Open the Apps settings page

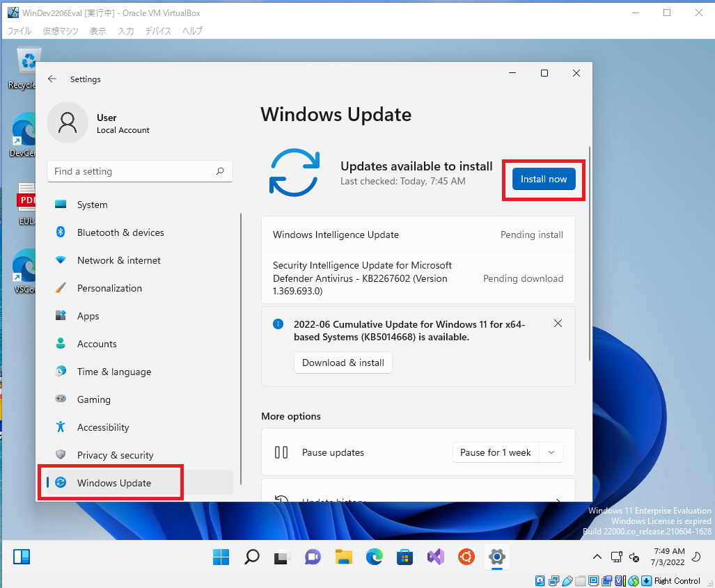[x=139, y=316]
